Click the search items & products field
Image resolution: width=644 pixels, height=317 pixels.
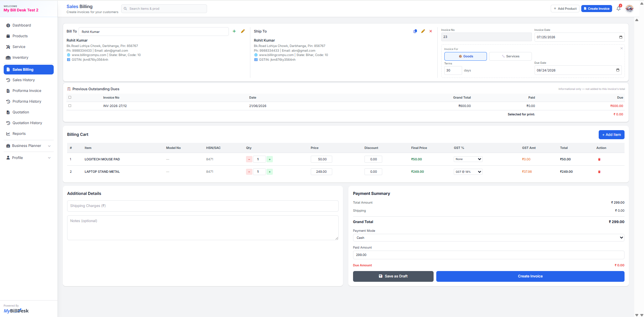pos(164,9)
